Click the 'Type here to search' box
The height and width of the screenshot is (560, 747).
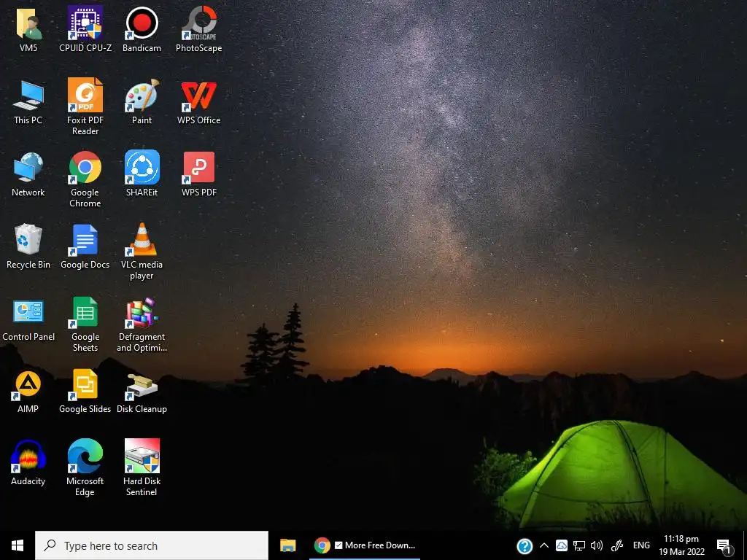click(x=152, y=545)
